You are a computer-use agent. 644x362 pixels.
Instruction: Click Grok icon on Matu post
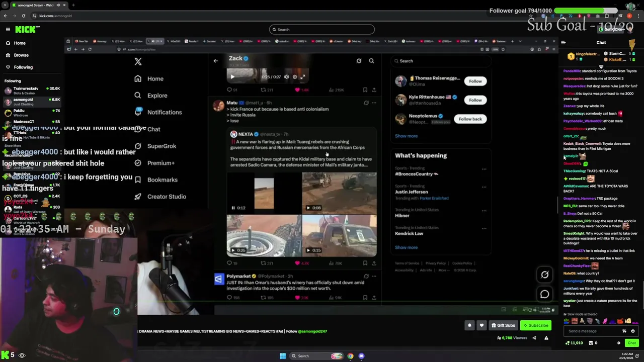[x=366, y=103]
